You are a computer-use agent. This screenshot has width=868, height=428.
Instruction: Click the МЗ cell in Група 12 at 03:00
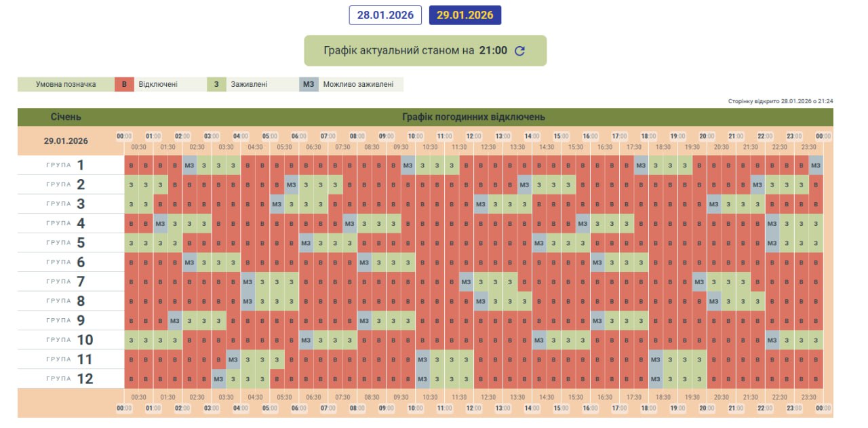pos(219,379)
